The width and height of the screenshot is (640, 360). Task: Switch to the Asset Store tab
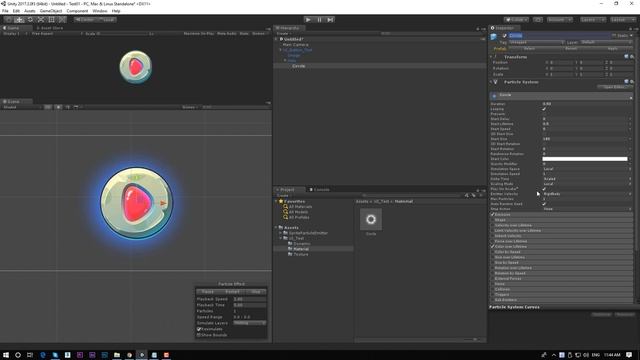coord(50,28)
